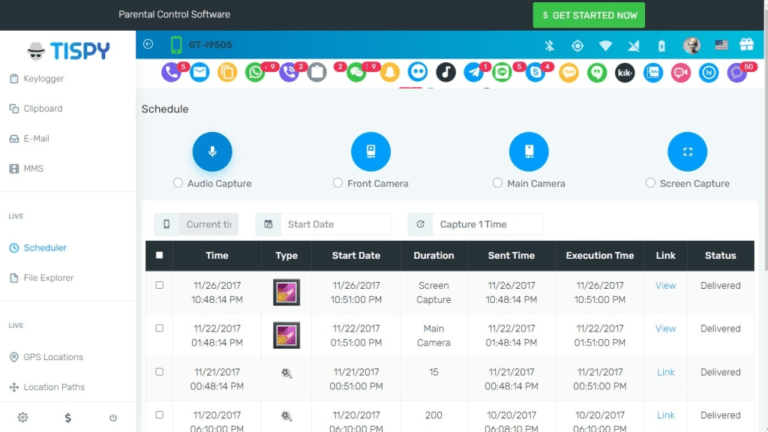This screenshot has width=768, height=432.
Task: Go to GPS Locations in sidebar
Action: (52, 357)
